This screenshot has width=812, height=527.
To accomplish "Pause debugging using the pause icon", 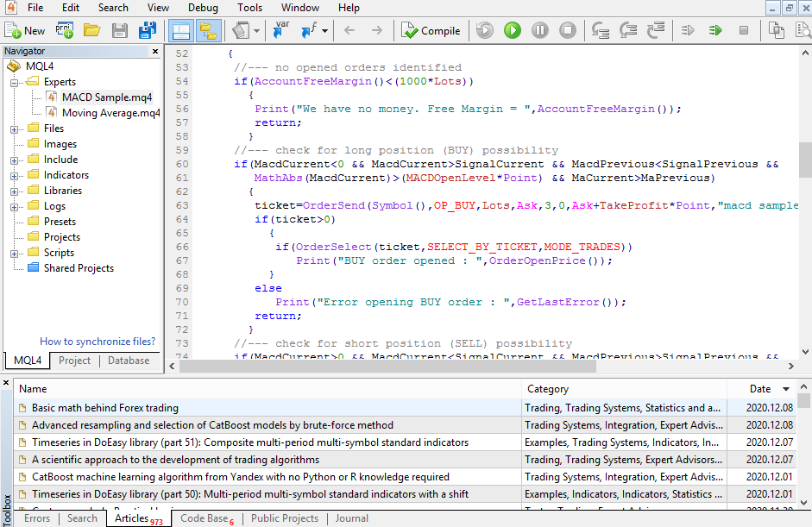I will click(540, 30).
